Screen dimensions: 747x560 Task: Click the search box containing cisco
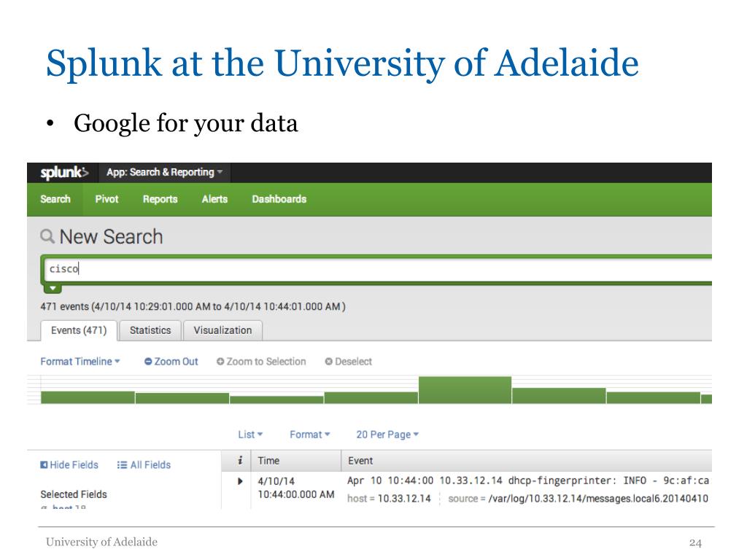379,269
